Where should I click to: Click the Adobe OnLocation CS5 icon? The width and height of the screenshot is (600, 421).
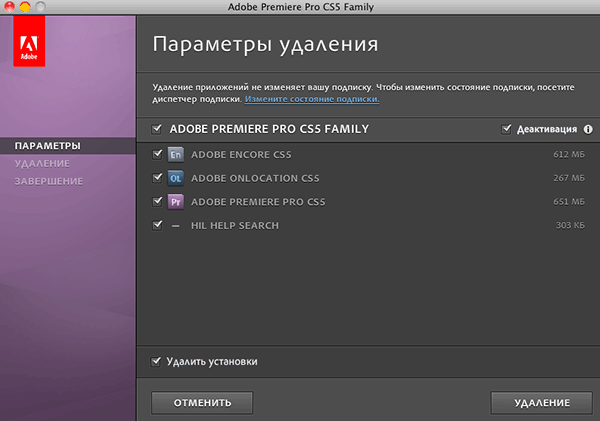(176, 178)
